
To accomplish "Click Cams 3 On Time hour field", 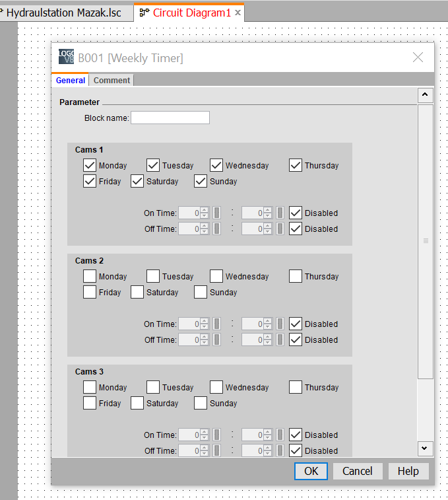I will [x=189, y=435].
